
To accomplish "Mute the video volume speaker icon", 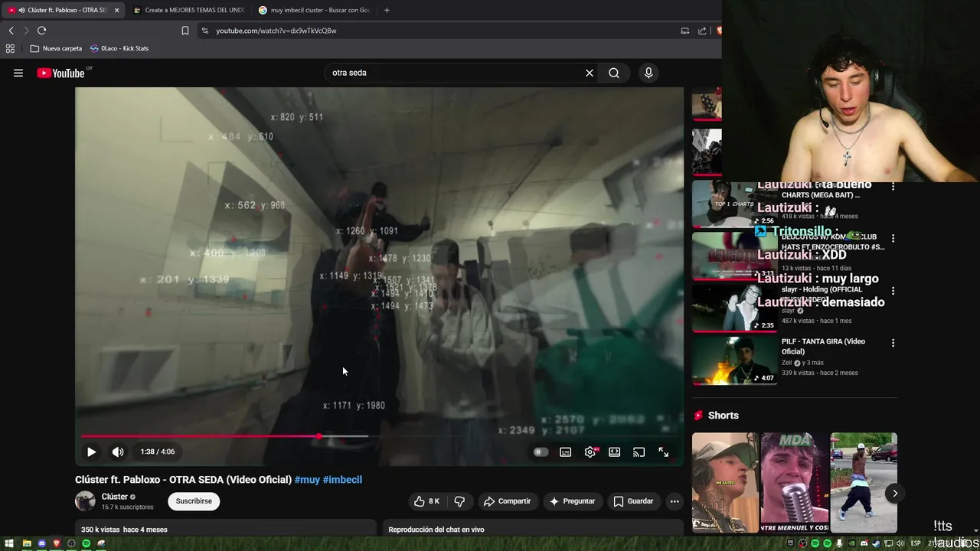I will 118,452.
